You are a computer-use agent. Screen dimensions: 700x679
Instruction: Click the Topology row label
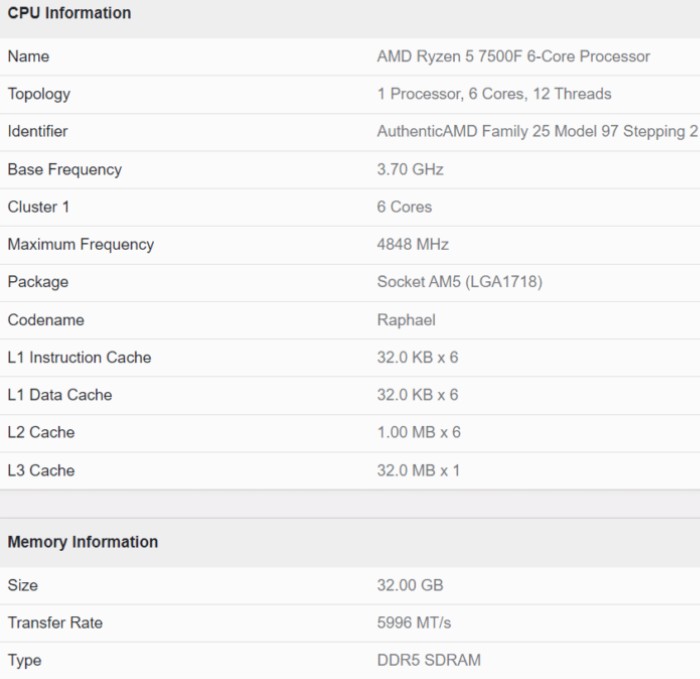tap(39, 94)
